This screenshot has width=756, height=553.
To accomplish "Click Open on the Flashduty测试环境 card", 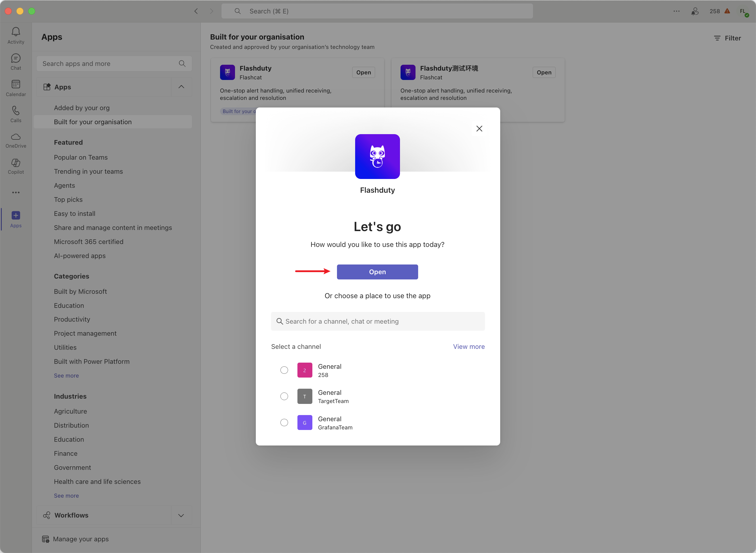I will (x=544, y=72).
